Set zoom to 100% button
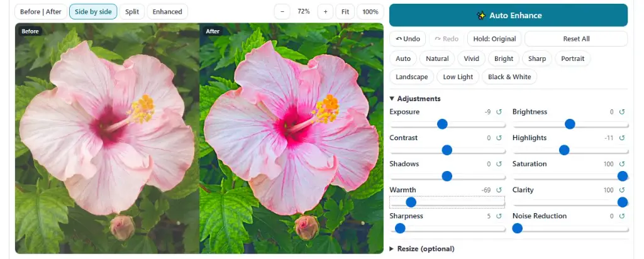644x259 pixels. tap(370, 11)
